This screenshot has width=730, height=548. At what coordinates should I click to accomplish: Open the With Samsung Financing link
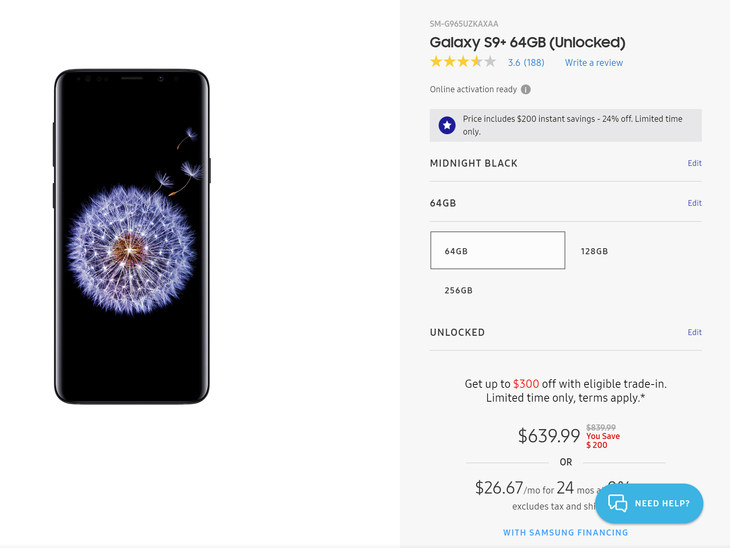pyautogui.click(x=565, y=533)
